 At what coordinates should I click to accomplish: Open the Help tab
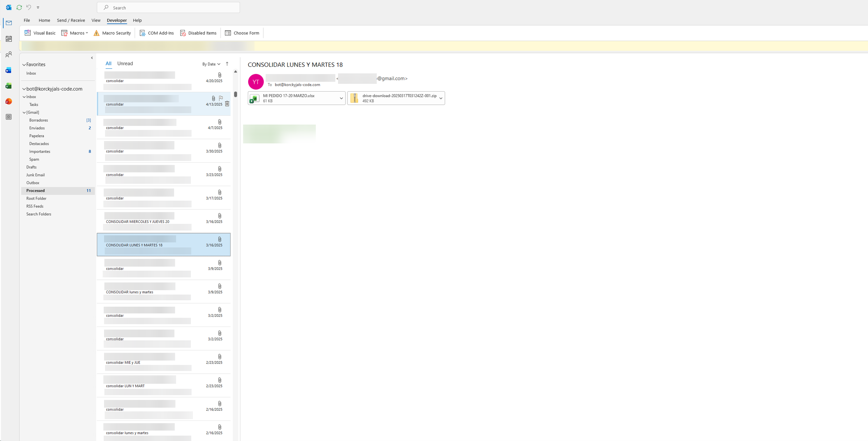pyautogui.click(x=137, y=20)
